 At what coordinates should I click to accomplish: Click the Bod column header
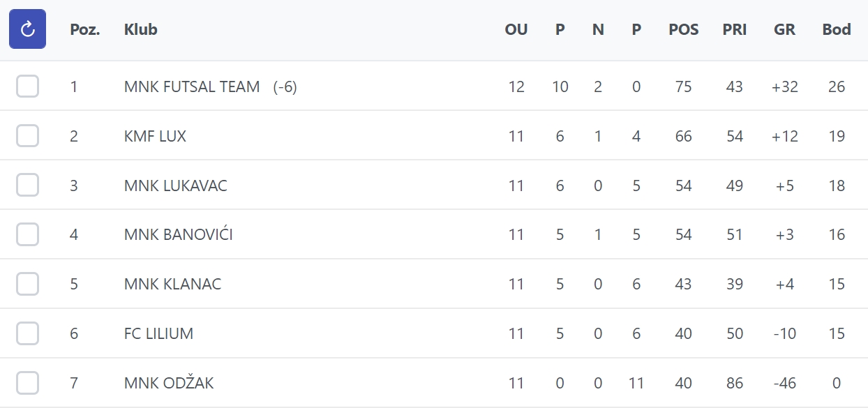(837, 29)
